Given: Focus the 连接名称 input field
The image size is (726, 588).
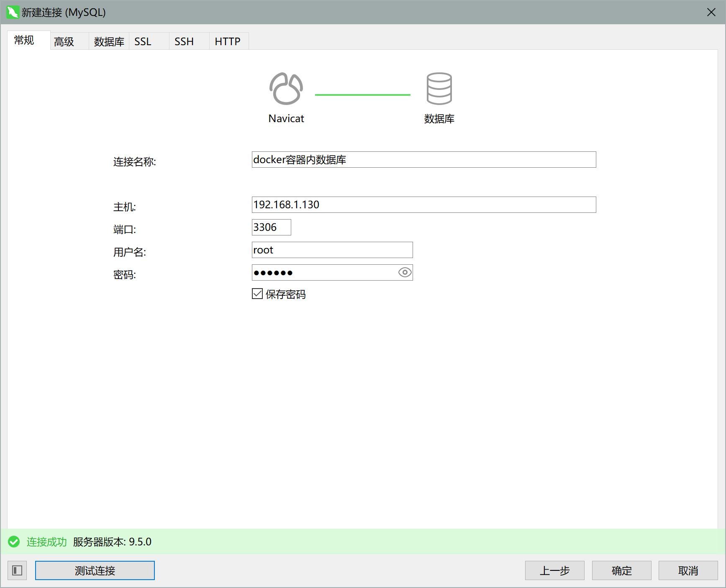Looking at the screenshot, I should (x=424, y=160).
